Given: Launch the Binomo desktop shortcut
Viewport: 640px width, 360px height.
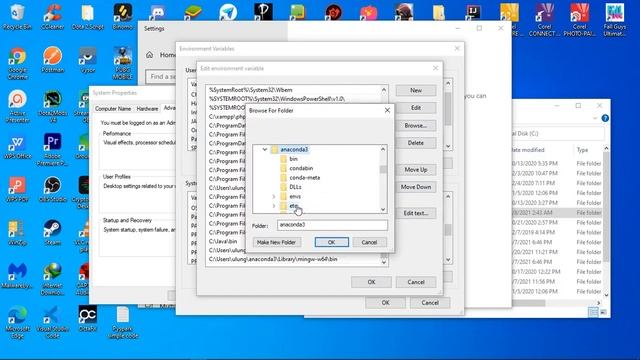Looking at the screenshot, I should (122, 17).
